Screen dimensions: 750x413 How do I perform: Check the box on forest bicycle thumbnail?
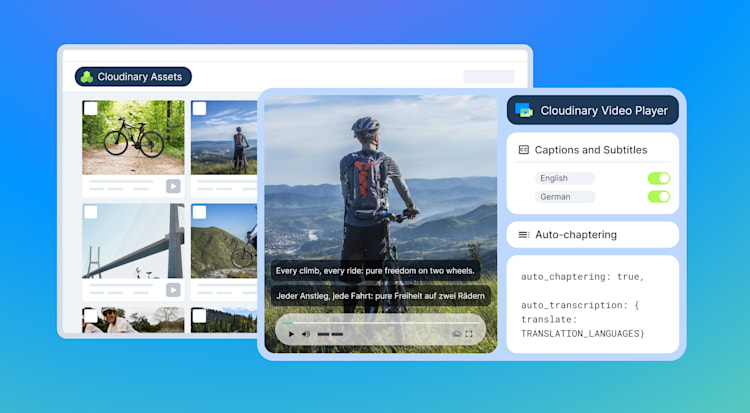point(90,108)
